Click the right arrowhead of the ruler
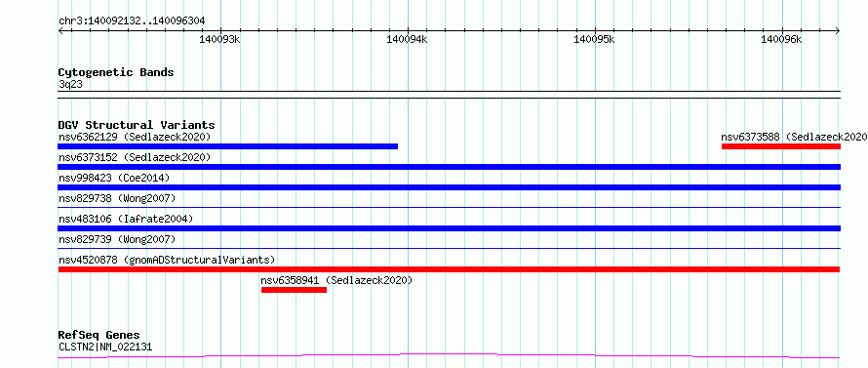 pyautogui.click(x=838, y=30)
